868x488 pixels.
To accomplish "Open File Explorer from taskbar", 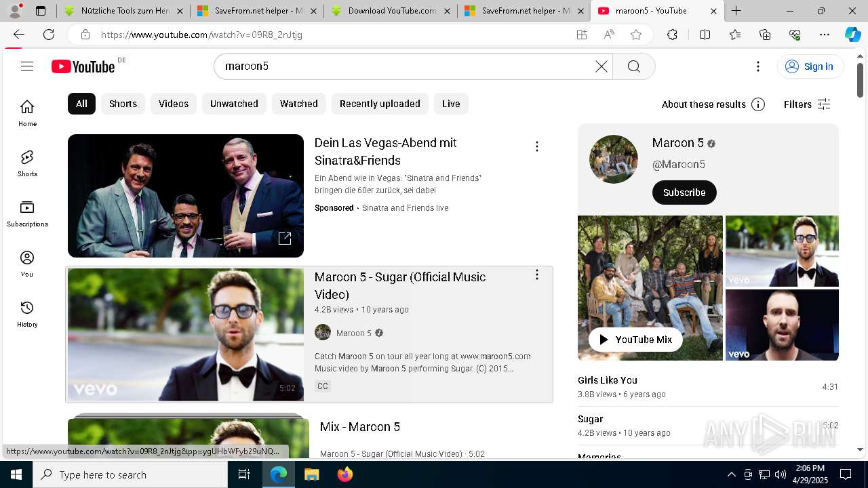I will click(311, 474).
